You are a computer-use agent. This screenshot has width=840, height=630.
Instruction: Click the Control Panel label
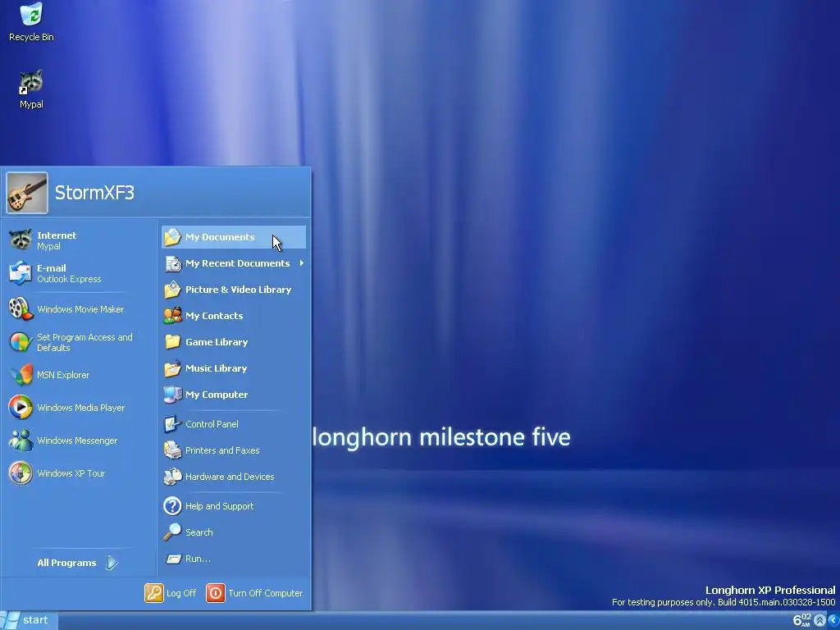click(x=212, y=424)
